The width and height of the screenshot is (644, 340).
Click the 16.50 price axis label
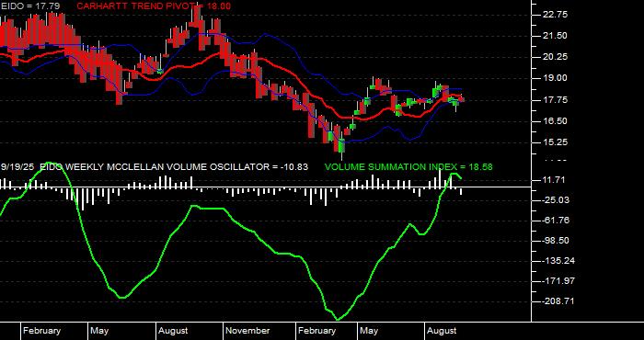pyautogui.click(x=555, y=121)
